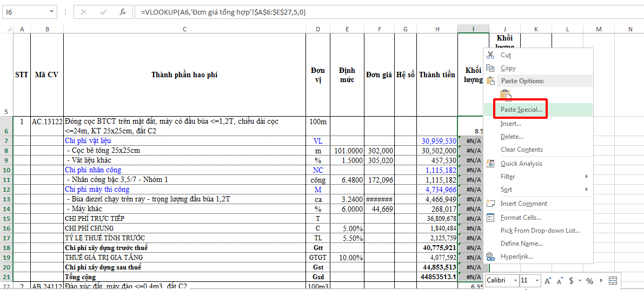Image resolution: width=644 pixels, height=290 pixels.
Task: Click the Increase Font Size icon in mini toolbar
Action: 548,281
